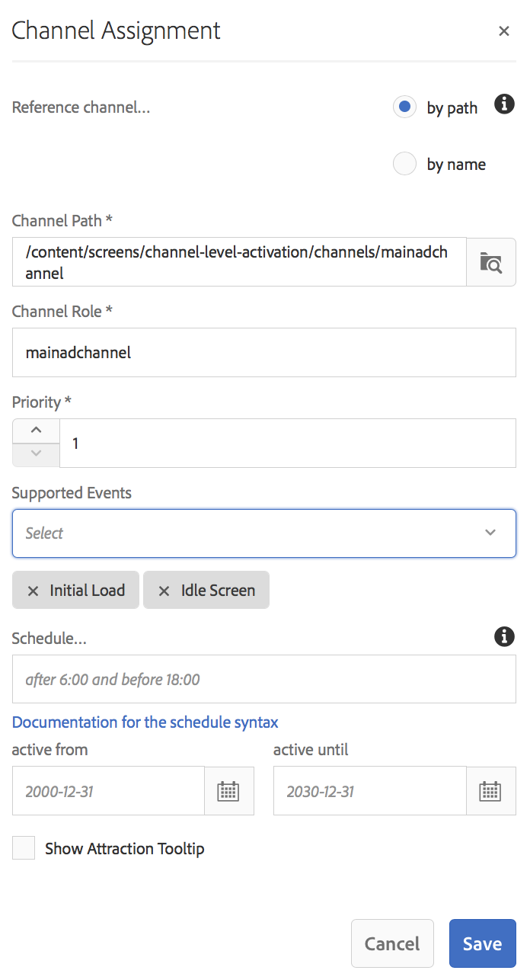Select the by path radio option

(x=404, y=107)
